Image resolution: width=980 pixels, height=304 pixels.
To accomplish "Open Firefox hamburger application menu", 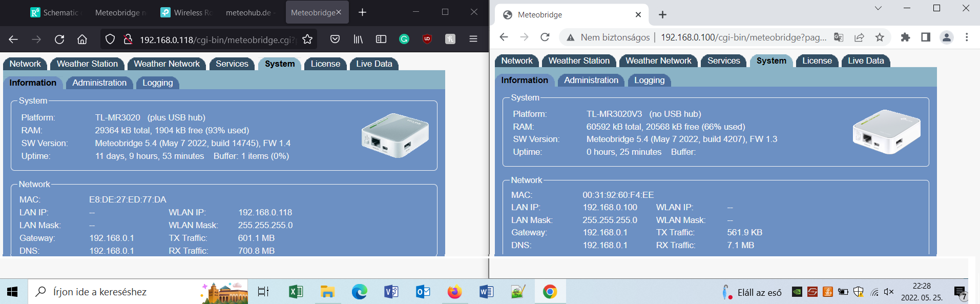I will coord(473,39).
